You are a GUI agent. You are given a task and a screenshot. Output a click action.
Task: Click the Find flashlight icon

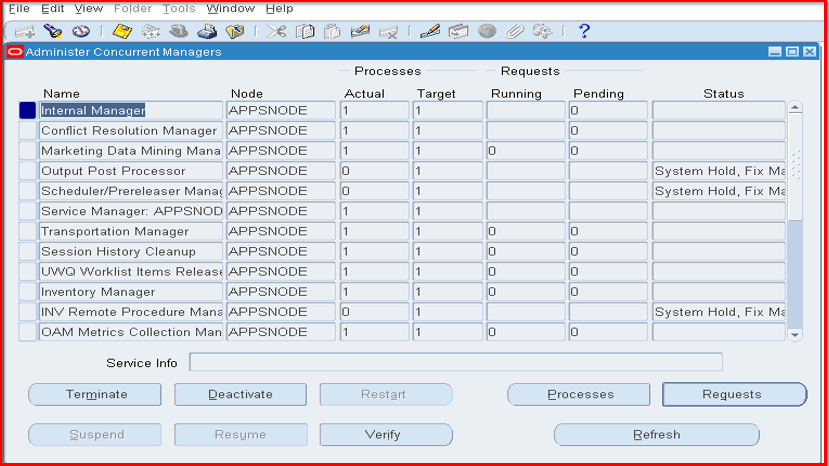53,31
